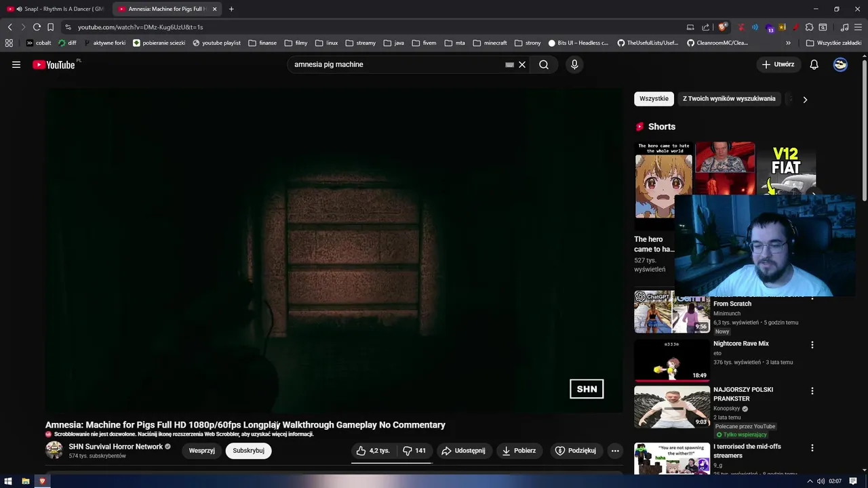The image size is (868, 488).
Task: Select the Amnesia: Machine for Pigs browser tab
Action: coord(167,9)
